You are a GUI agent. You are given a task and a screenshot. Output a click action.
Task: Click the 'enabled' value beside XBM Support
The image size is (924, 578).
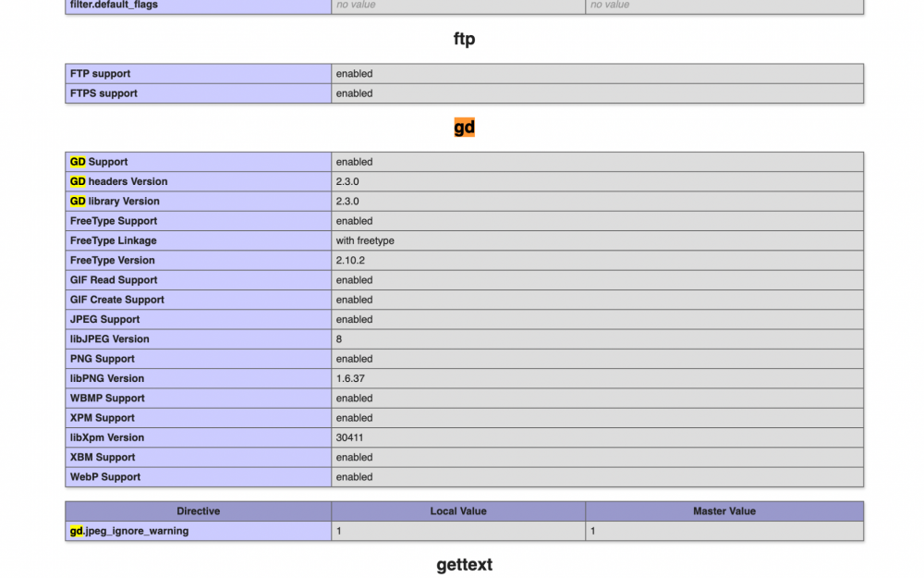click(x=354, y=457)
